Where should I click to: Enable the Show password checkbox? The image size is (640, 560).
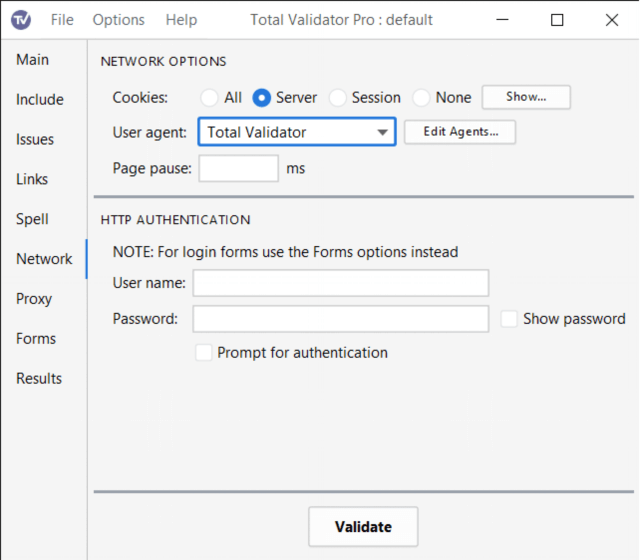(x=509, y=319)
